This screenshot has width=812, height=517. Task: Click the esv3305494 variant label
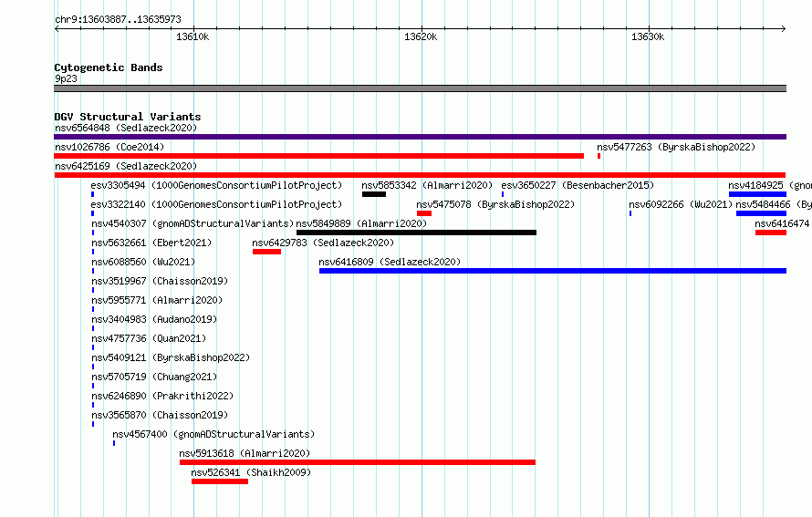[216, 185]
